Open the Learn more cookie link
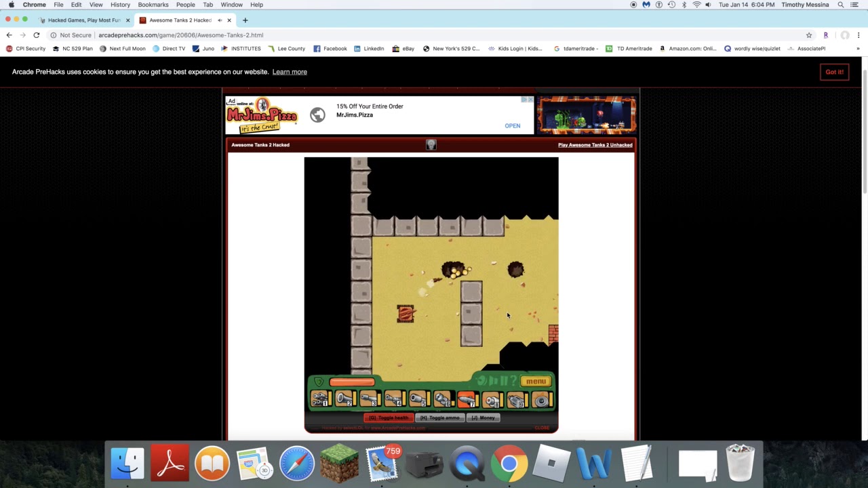The image size is (868, 488). tap(290, 72)
